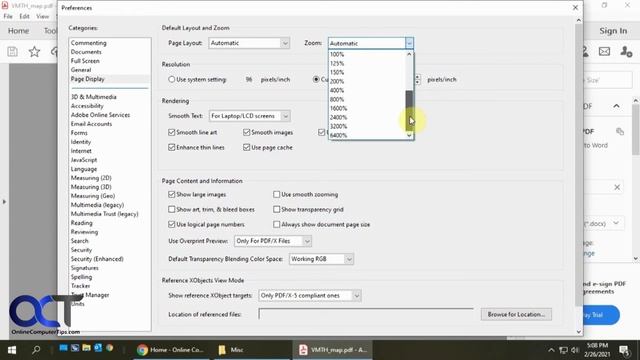640x360 pixels.
Task: Select Full Screen category
Action: 85,61
